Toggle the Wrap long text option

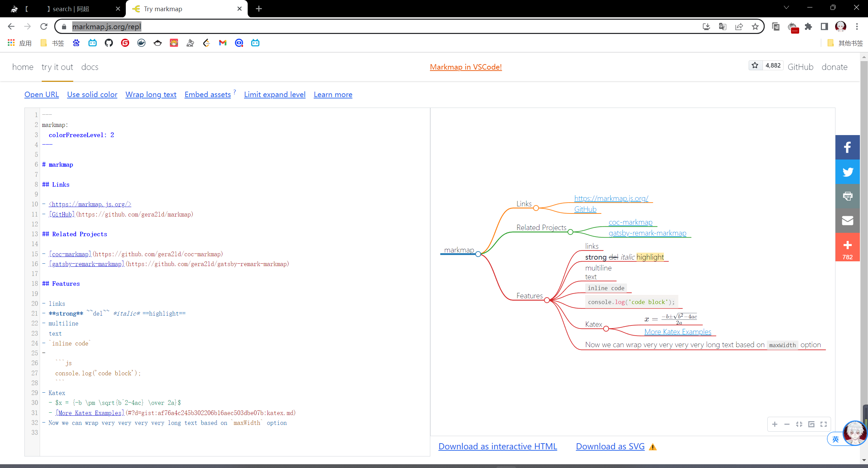151,95
